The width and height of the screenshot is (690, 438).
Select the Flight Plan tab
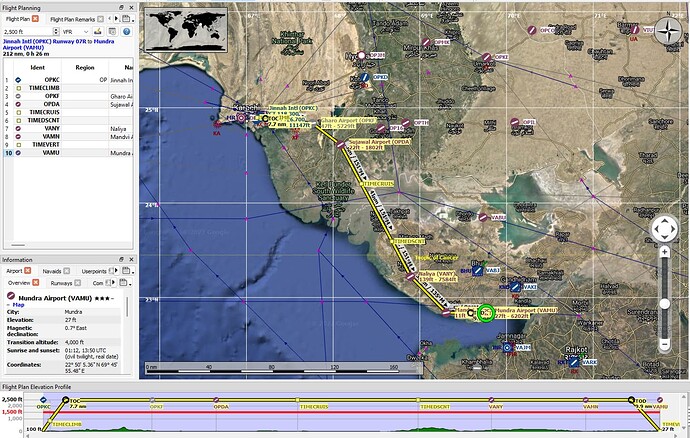tap(18, 19)
